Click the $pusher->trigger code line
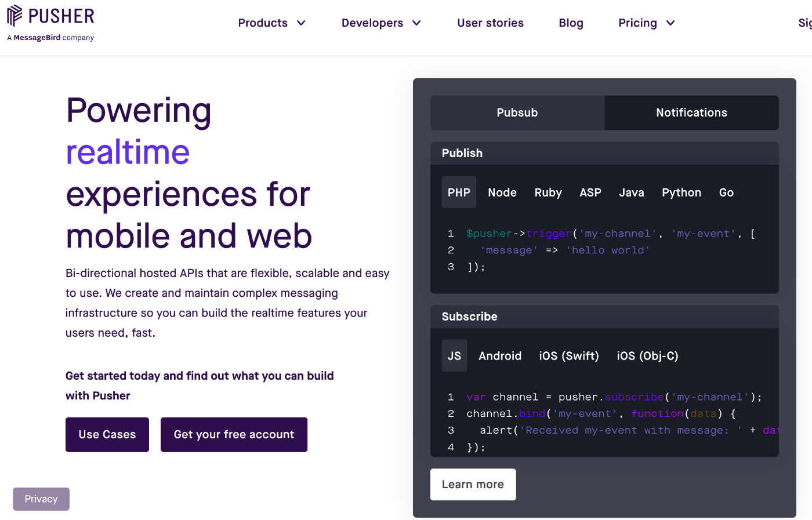The image size is (812, 520). 610,234
